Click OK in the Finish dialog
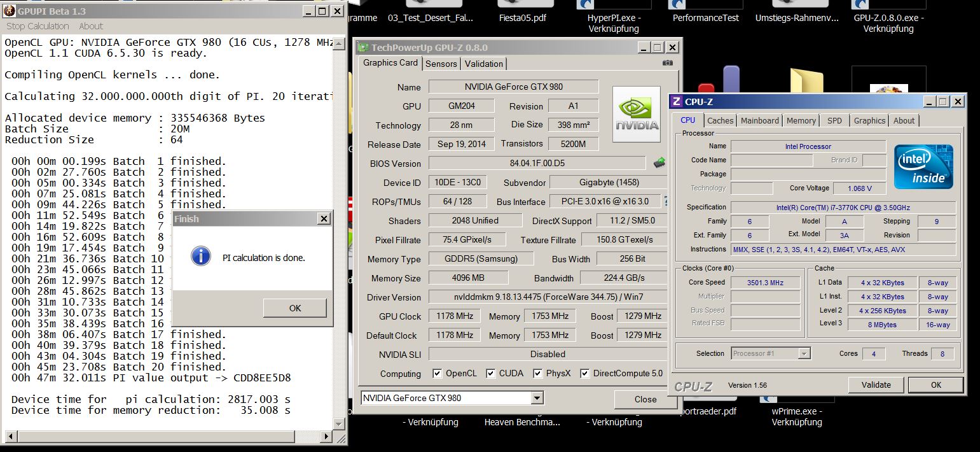The width and height of the screenshot is (980, 452). [295, 308]
